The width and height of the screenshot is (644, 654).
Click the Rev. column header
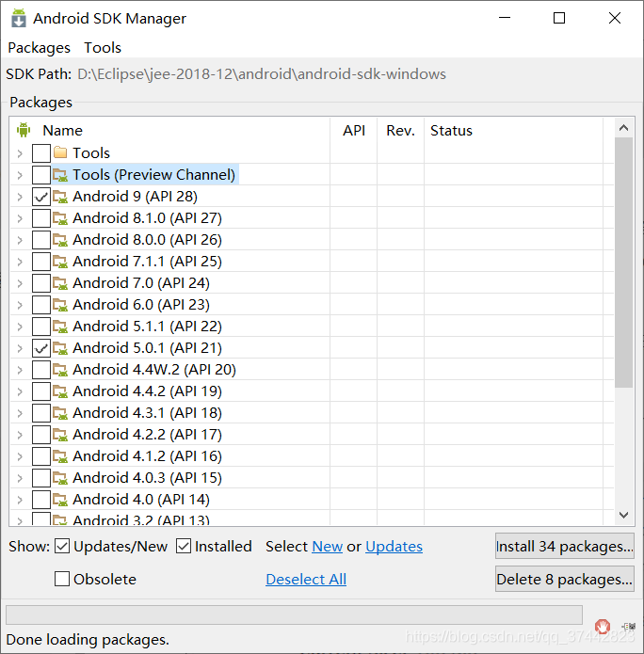click(401, 130)
